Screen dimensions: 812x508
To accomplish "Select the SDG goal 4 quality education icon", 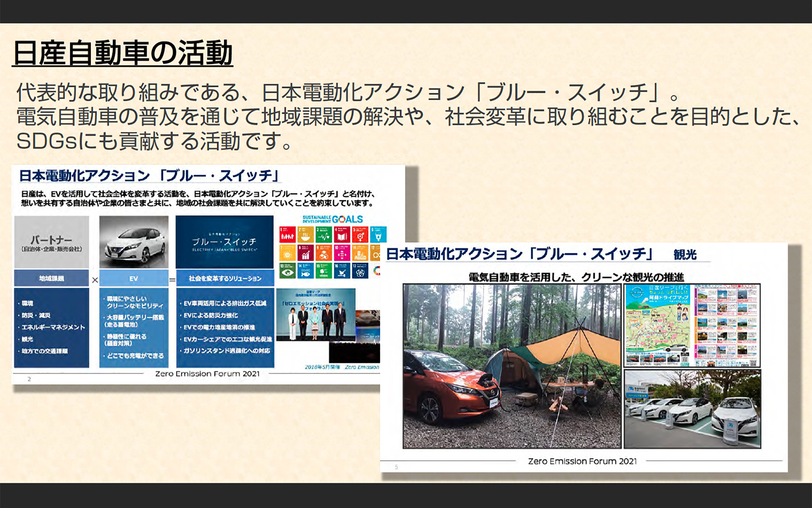I will point(342,234).
